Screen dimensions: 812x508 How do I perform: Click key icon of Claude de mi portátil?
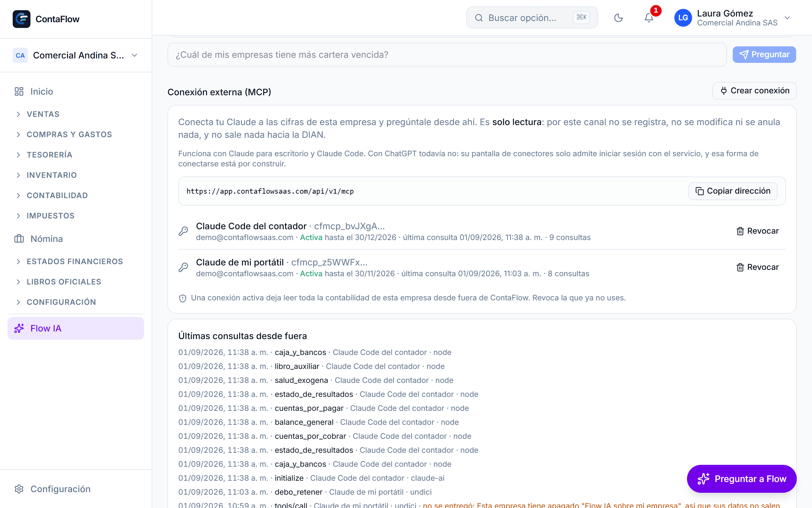click(183, 267)
